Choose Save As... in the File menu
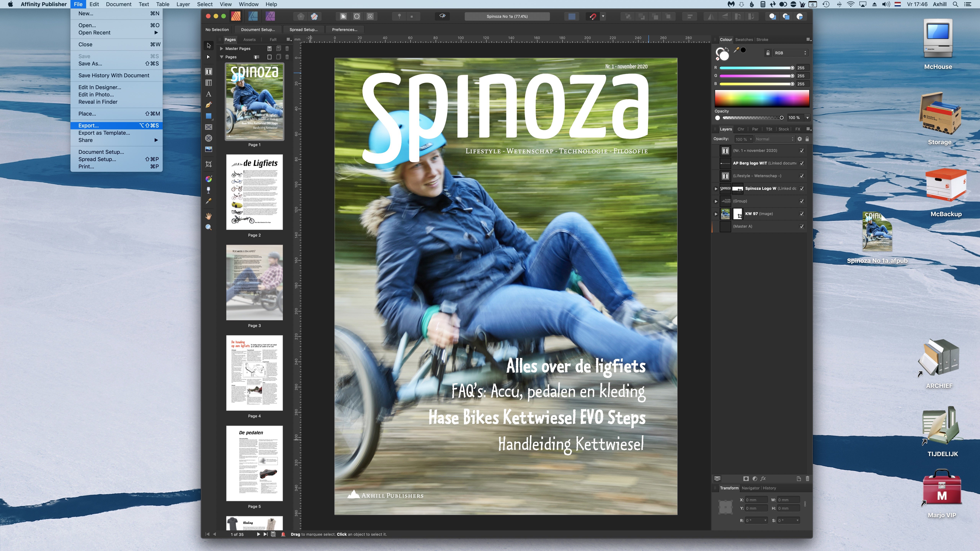Image resolution: width=980 pixels, height=551 pixels. [116, 64]
